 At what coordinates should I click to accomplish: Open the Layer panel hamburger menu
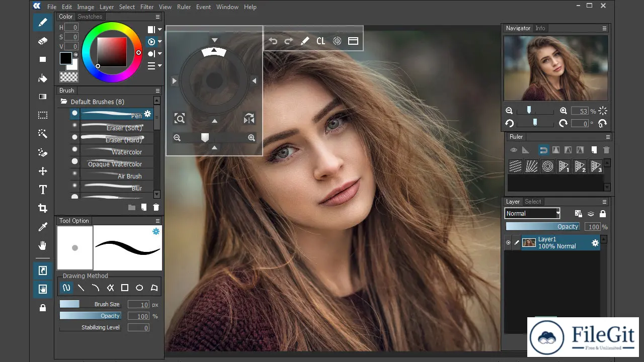pyautogui.click(x=604, y=202)
